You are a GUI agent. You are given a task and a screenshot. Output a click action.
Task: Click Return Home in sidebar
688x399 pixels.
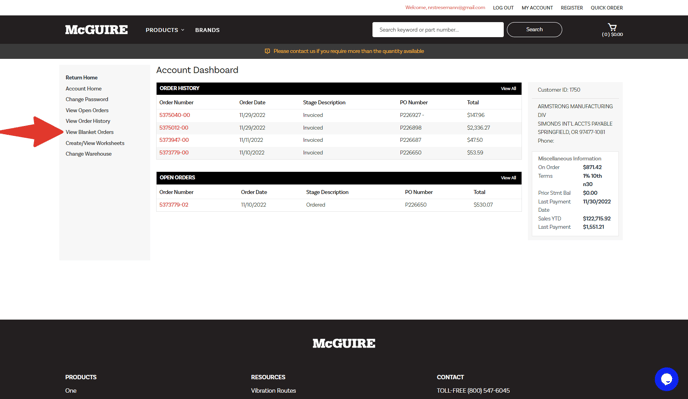pos(82,78)
